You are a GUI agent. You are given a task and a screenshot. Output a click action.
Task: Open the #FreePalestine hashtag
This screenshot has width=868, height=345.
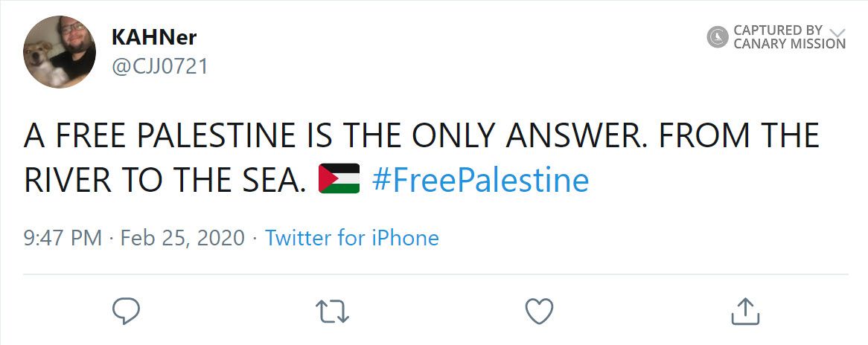[x=479, y=180]
